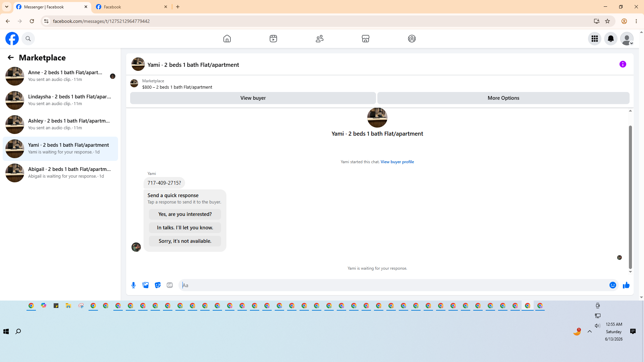Open the Ashley conversation
The height and width of the screenshot is (362, 644).
click(x=60, y=125)
